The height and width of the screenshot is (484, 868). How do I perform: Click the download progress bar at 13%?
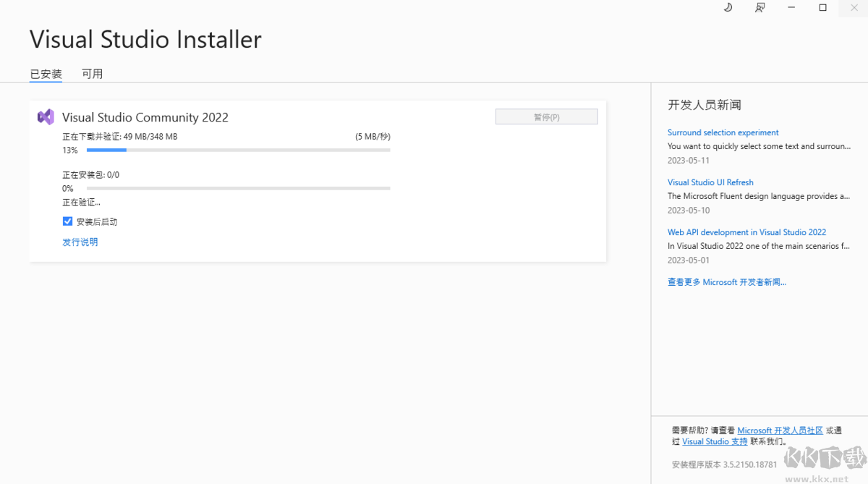(x=238, y=150)
